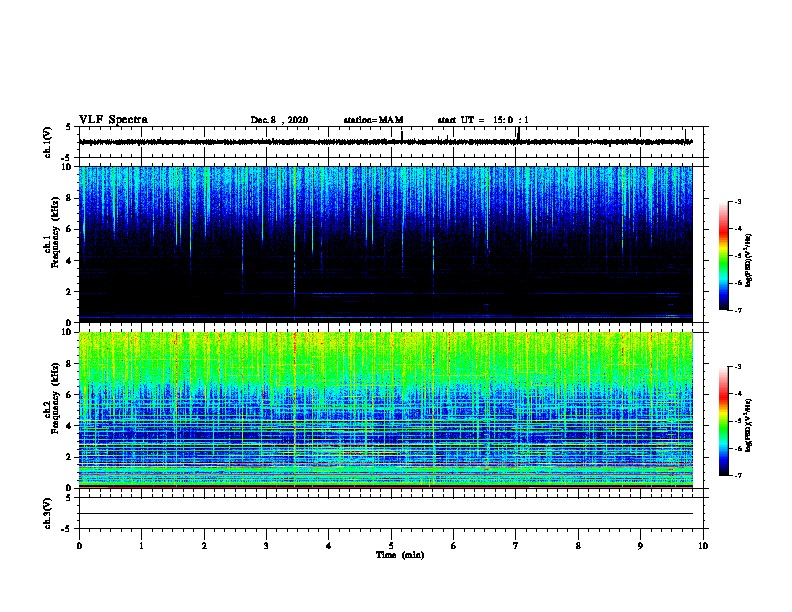This screenshot has height=612, width=792.
Task: Click the ch.1 waveform spike near 7 minutes
Action: pyautogui.click(x=519, y=134)
